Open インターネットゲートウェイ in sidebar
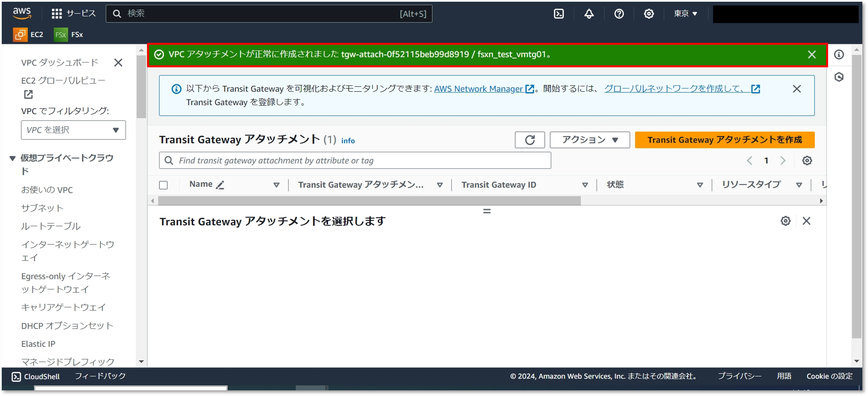868x396 pixels. click(68, 251)
